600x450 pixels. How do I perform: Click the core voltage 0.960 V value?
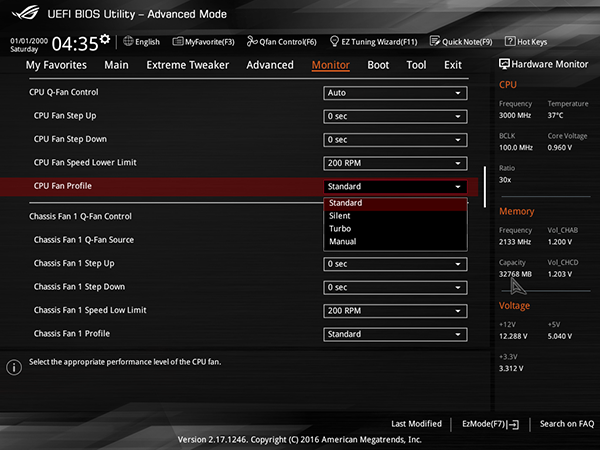[x=559, y=148]
